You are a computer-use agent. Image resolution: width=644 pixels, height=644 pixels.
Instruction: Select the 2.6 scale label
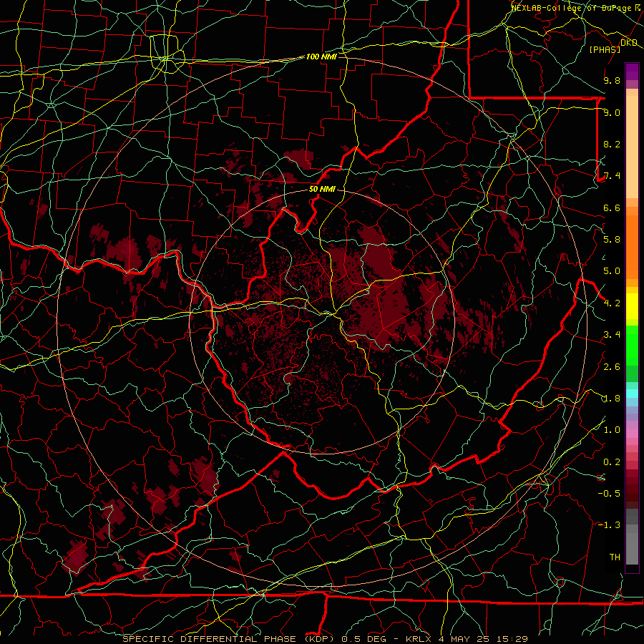pyautogui.click(x=612, y=367)
